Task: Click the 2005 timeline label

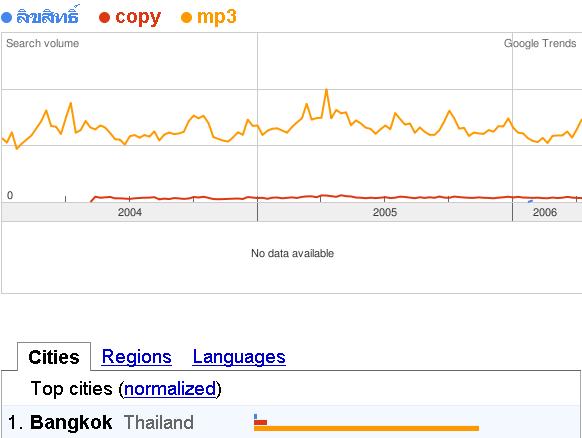Action: point(385,212)
